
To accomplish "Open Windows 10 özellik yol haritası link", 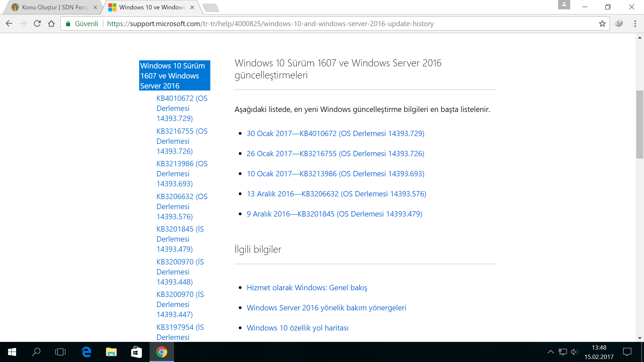I will (298, 328).
